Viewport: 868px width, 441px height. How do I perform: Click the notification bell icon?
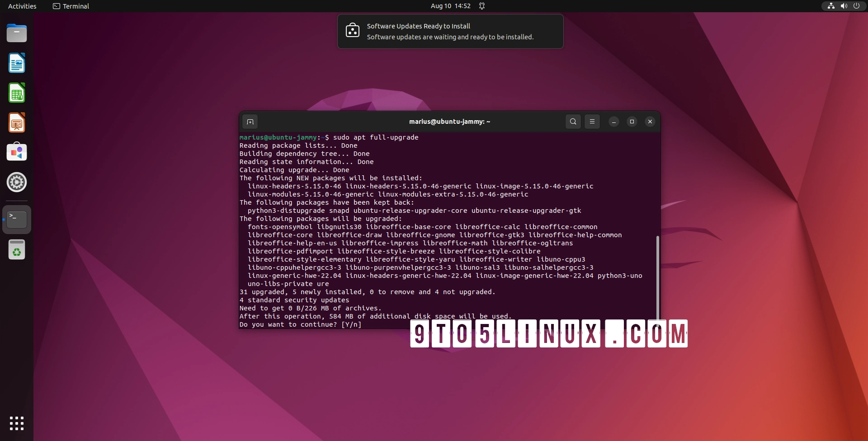[482, 6]
